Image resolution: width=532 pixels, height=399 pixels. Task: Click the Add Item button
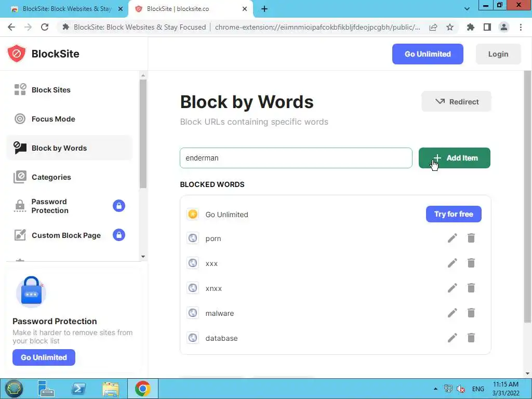pos(454,158)
